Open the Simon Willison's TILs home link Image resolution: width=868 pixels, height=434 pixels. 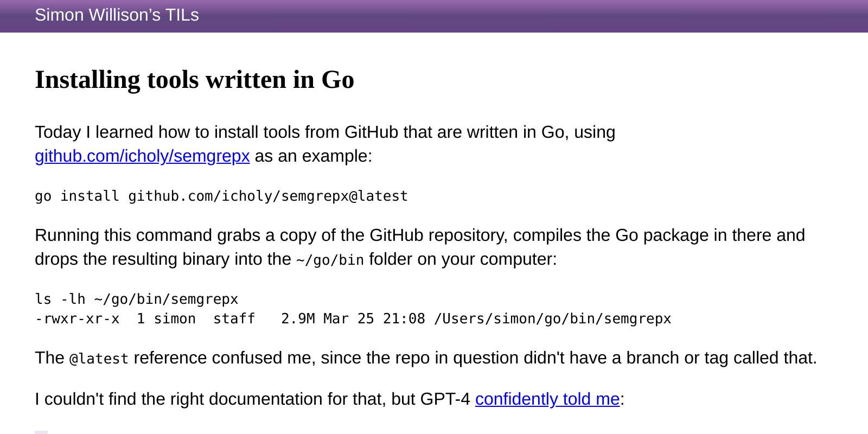pos(117,15)
